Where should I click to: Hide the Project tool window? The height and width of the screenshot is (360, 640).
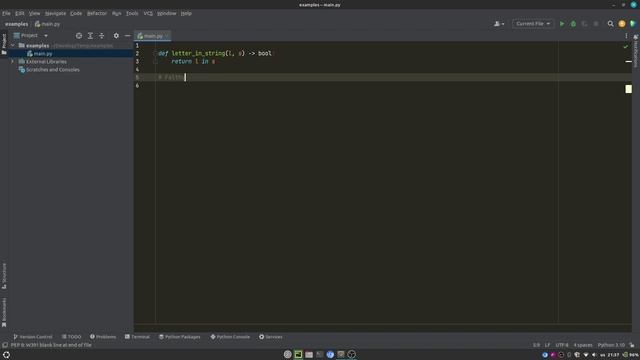(x=127, y=36)
